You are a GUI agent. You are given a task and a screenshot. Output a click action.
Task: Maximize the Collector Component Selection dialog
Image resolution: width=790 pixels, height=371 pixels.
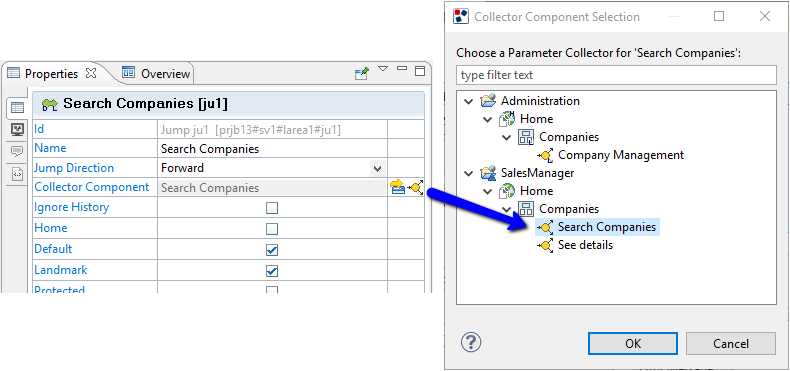click(x=719, y=16)
